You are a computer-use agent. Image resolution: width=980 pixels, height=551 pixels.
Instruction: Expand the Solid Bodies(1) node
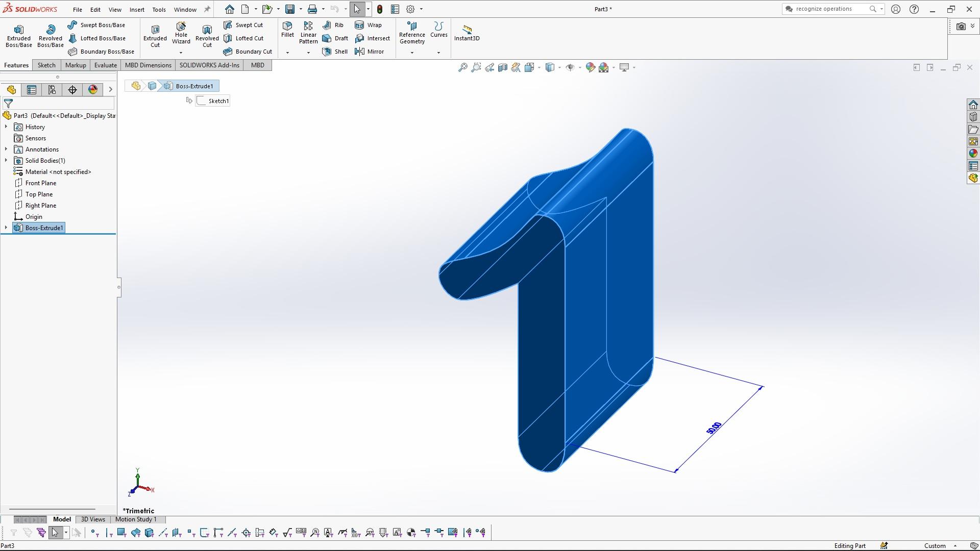point(6,161)
